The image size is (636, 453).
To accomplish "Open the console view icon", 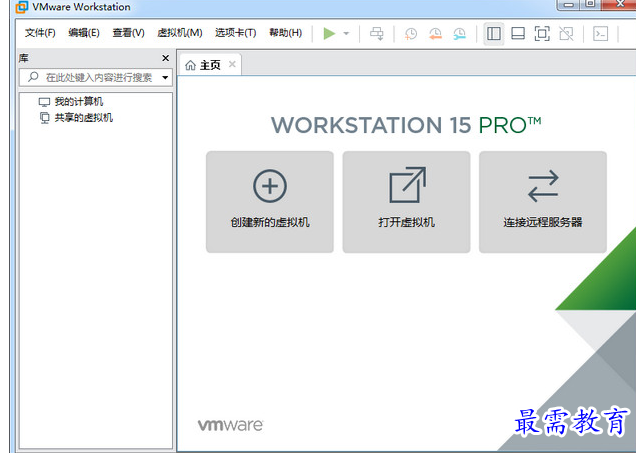I will pyautogui.click(x=600, y=34).
